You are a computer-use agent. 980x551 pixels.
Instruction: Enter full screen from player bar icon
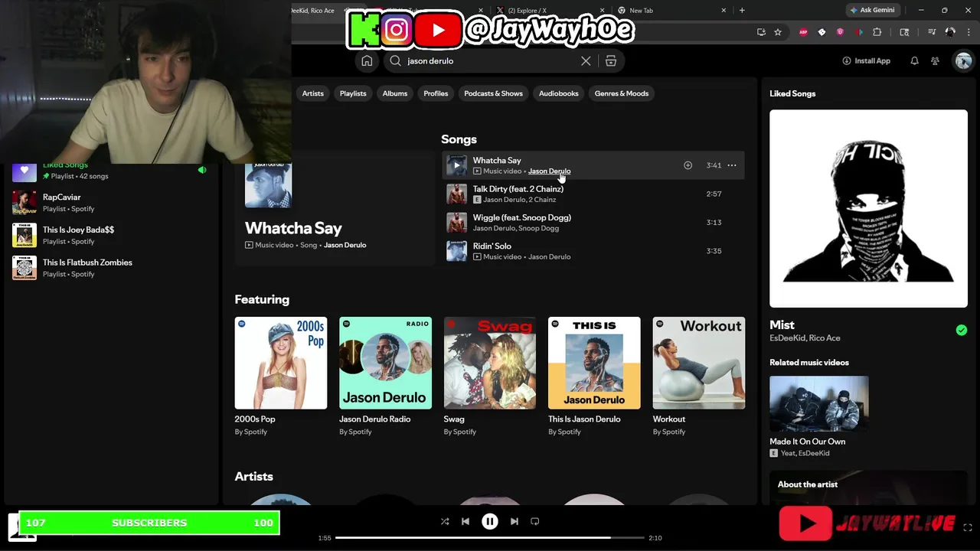(x=968, y=528)
